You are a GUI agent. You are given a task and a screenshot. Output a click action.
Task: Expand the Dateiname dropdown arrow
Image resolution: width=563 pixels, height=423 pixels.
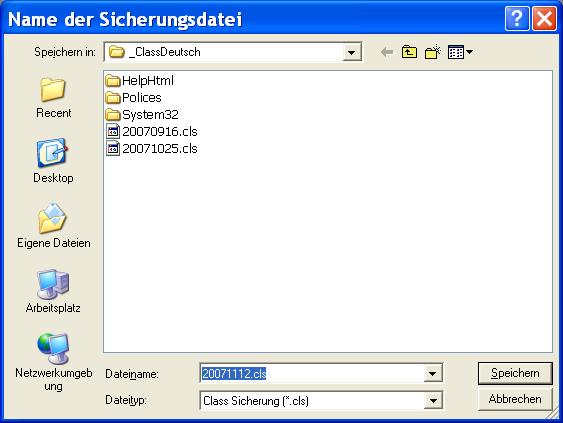pos(433,374)
